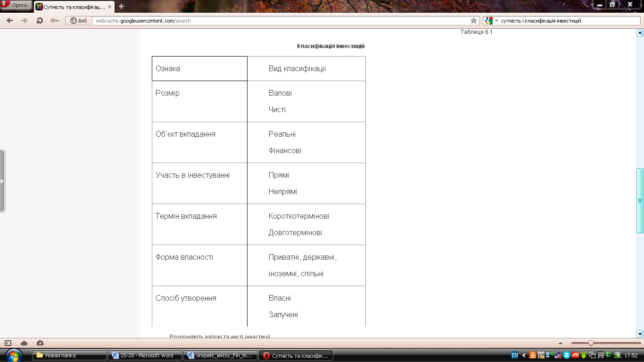Open the password manager key icon

point(55,21)
